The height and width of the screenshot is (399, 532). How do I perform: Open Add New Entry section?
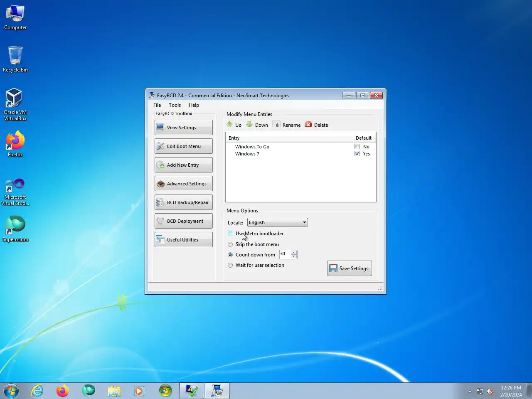(x=183, y=165)
